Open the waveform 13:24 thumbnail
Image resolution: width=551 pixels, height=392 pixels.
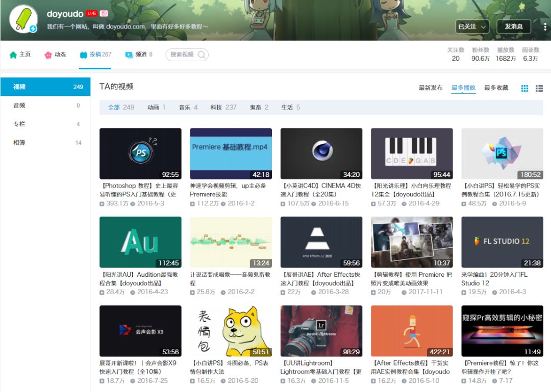[231, 242]
